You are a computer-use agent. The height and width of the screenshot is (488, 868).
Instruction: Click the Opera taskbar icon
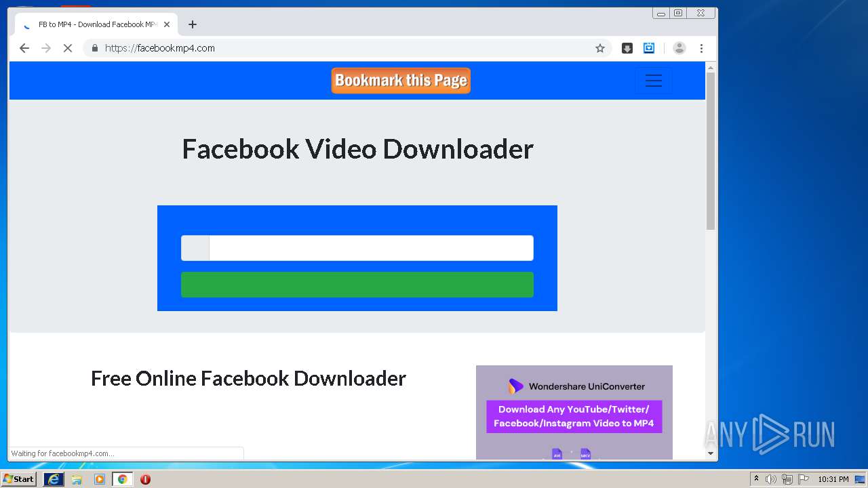145,479
